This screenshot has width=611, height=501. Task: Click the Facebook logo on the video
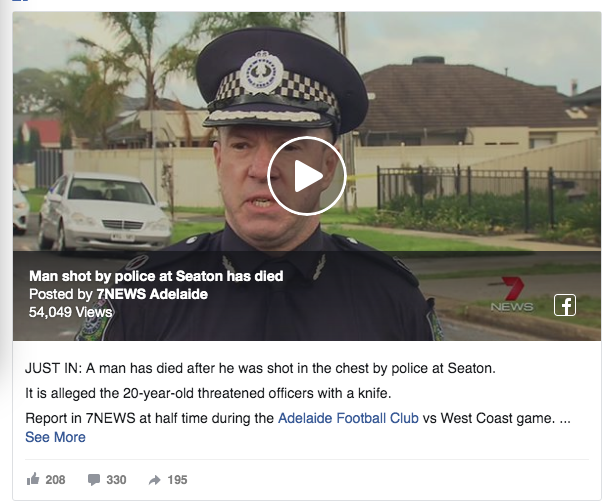(x=565, y=305)
